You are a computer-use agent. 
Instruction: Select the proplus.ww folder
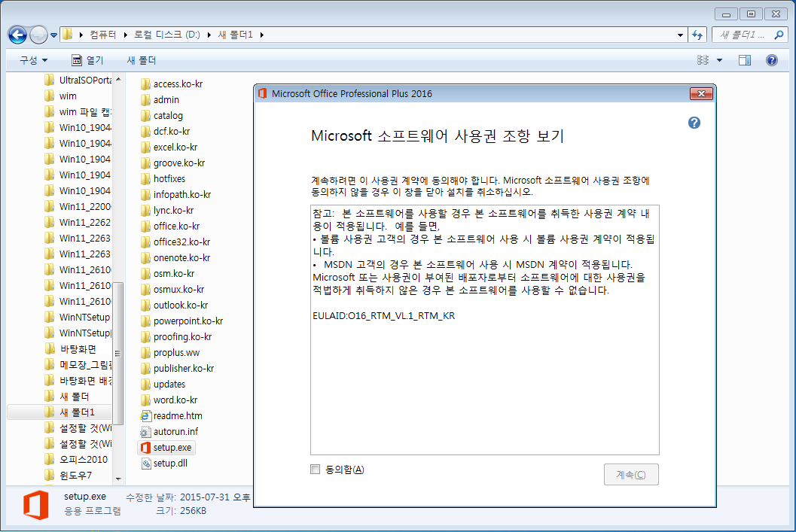tap(170, 352)
